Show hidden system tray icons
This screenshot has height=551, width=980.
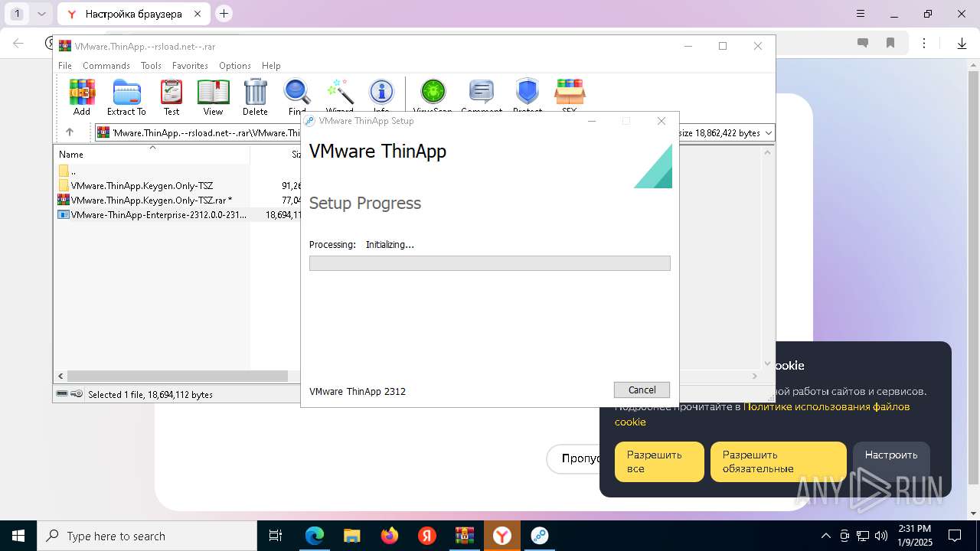click(x=825, y=536)
